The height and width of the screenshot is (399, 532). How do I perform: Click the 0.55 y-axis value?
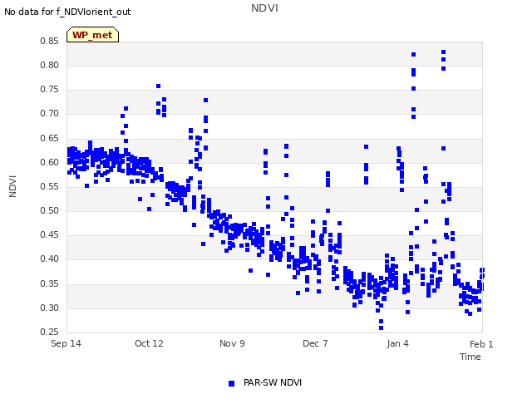coord(49,186)
